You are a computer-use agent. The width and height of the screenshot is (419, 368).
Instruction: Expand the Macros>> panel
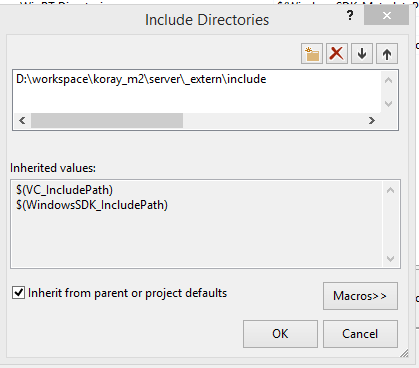tap(360, 296)
